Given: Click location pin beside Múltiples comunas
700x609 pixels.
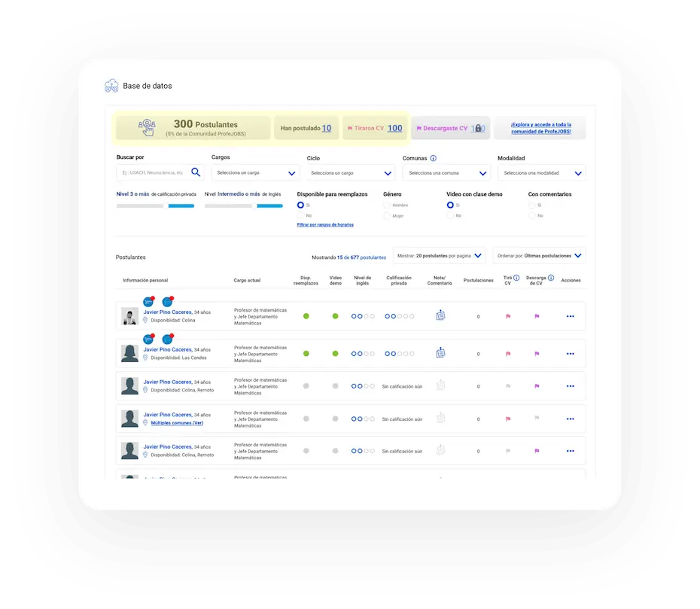Looking at the screenshot, I should coord(145,423).
